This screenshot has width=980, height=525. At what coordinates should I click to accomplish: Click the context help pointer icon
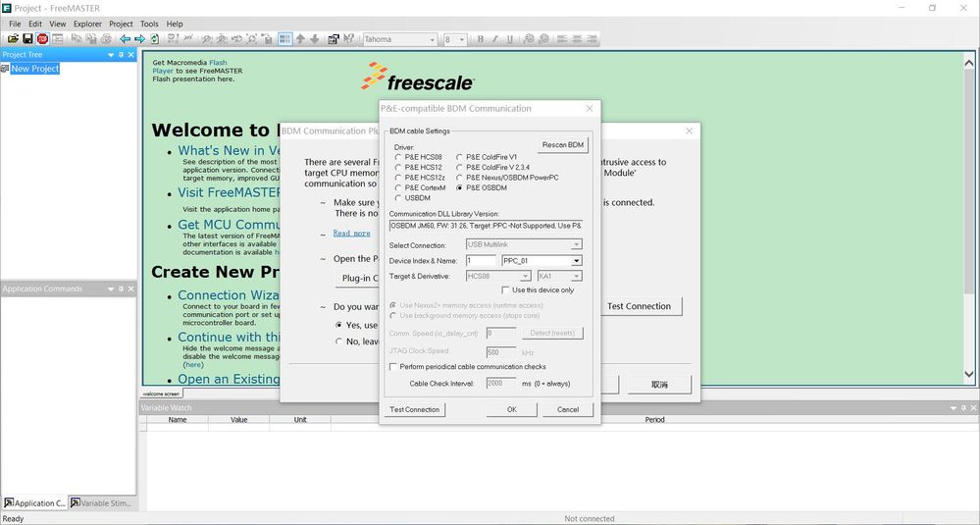pos(349,38)
